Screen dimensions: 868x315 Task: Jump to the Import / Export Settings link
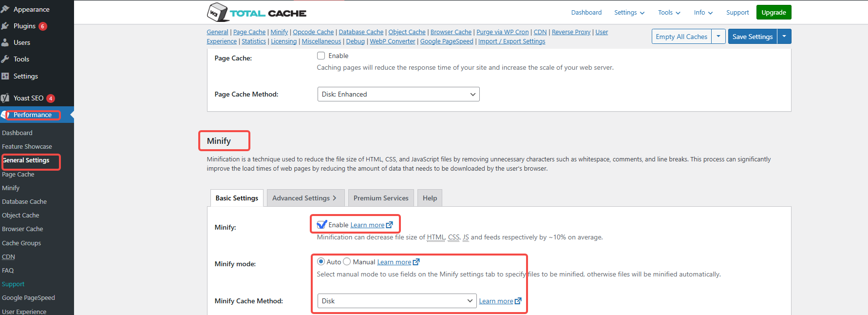tap(511, 41)
